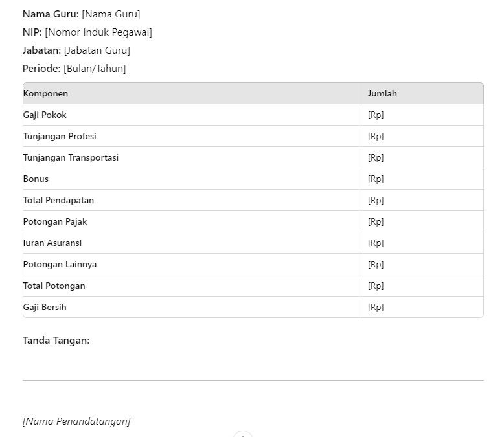
Task: Click the Tunjangan Transportasi cell
Action: [x=191, y=157]
